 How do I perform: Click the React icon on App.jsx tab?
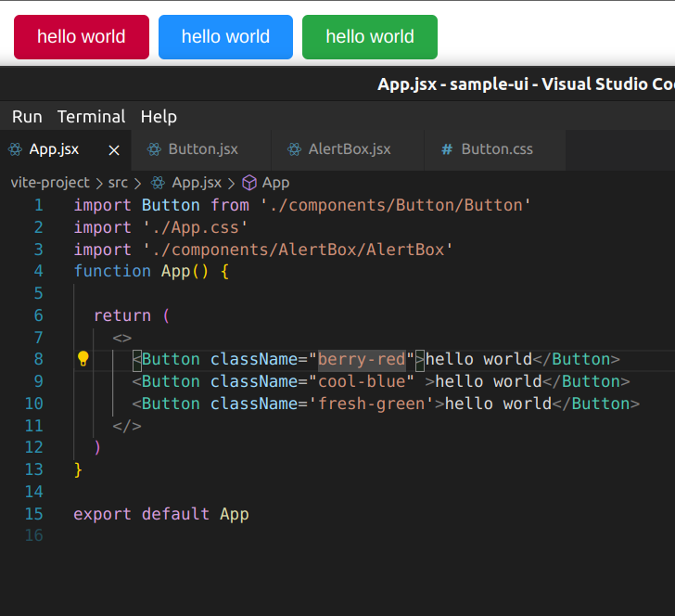point(15,149)
